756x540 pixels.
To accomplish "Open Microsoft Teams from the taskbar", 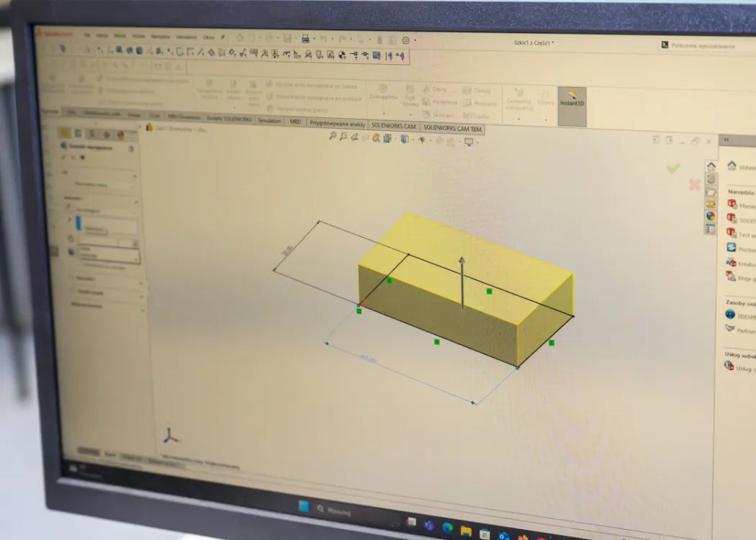I will pos(429,525).
